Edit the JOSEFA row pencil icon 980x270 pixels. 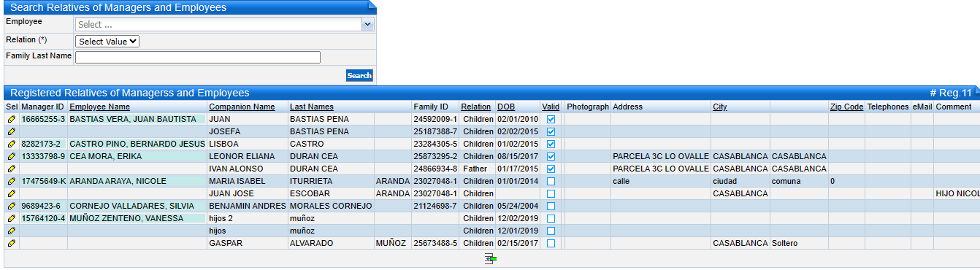11,131
